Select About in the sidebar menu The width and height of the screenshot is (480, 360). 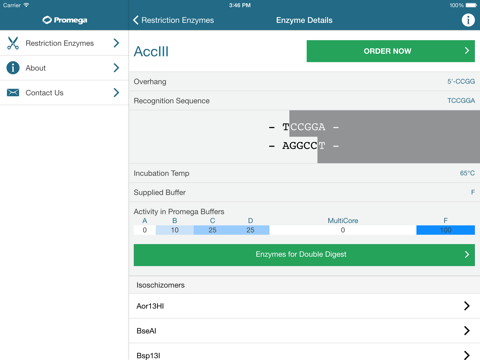pyautogui.click(x=64, y=68)
